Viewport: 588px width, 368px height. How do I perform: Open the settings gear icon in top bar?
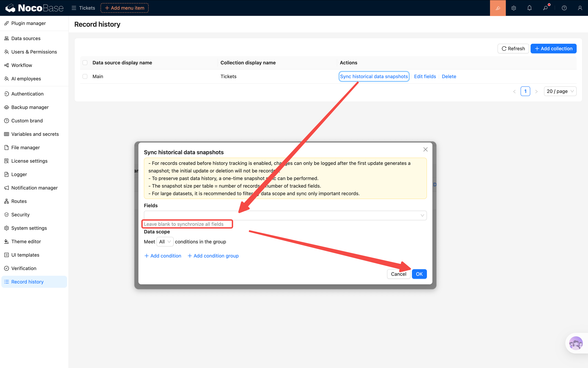(x=514, y=8)
